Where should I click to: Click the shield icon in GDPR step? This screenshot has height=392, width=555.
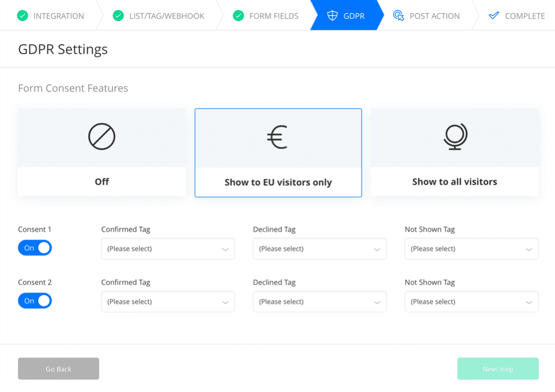click(332, 16)
